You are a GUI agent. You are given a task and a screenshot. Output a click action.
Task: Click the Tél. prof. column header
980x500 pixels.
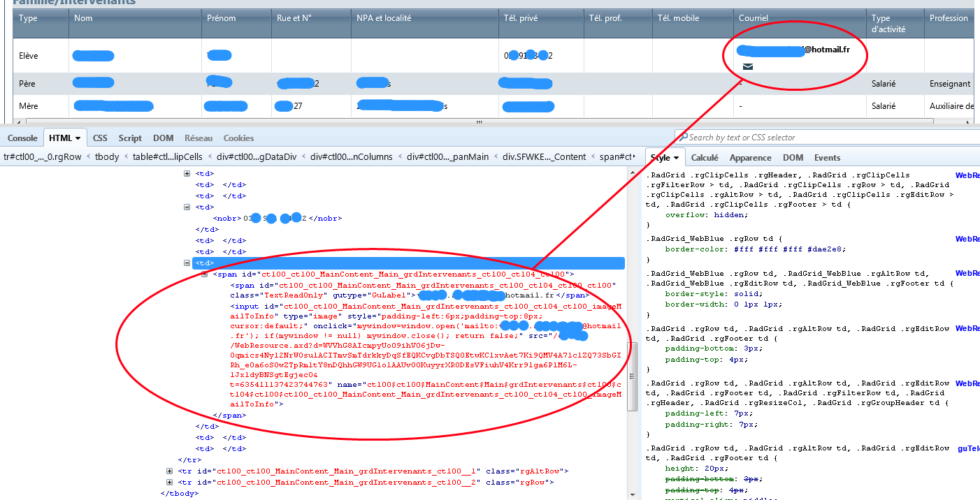618,23
